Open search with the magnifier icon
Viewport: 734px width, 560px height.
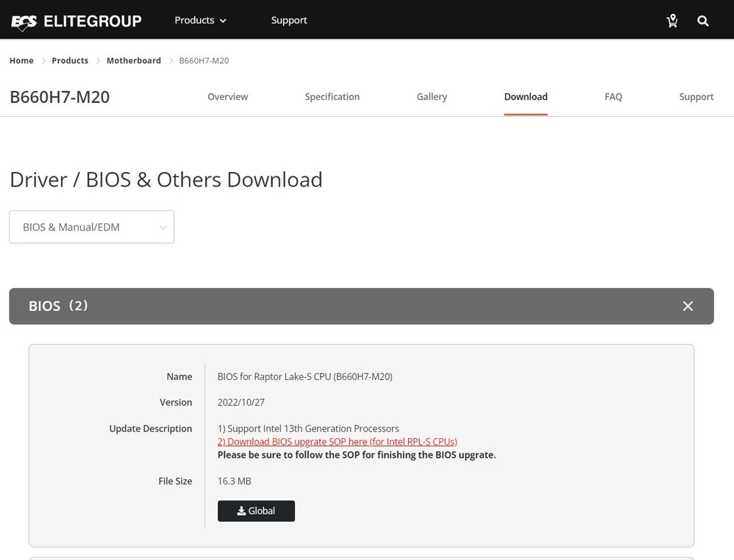click(703, 21)
